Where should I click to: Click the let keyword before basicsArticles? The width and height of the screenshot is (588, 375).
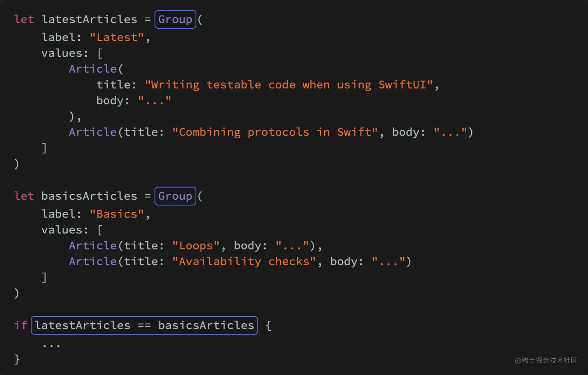[x=24, y=196]
